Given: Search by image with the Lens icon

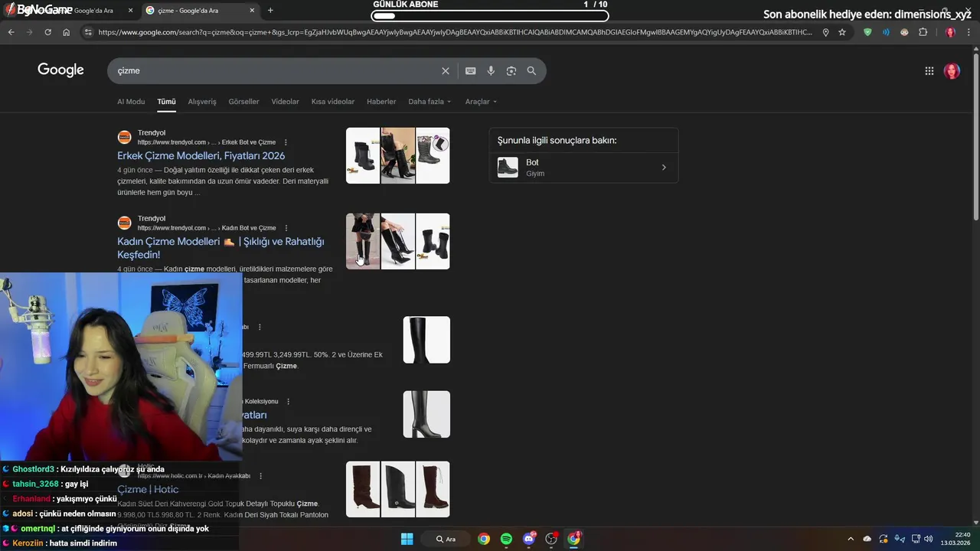Looking at the screenshot, I should click(511, 70).
